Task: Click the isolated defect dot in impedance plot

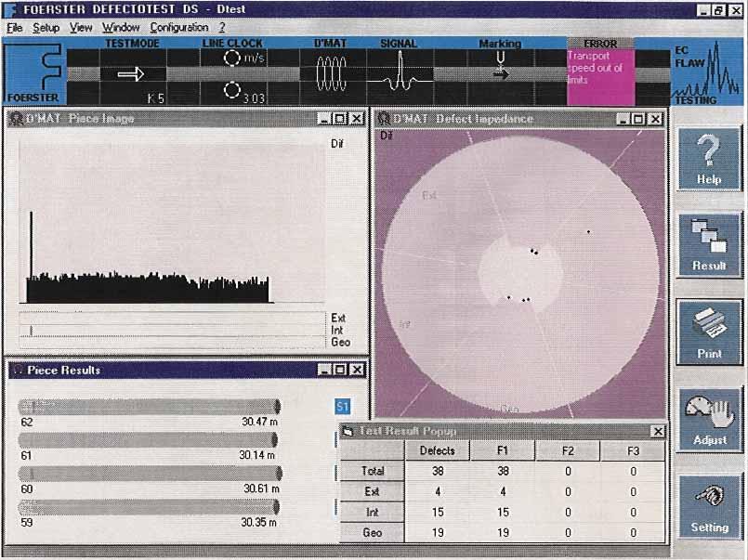Action: (x=589, y=231)
